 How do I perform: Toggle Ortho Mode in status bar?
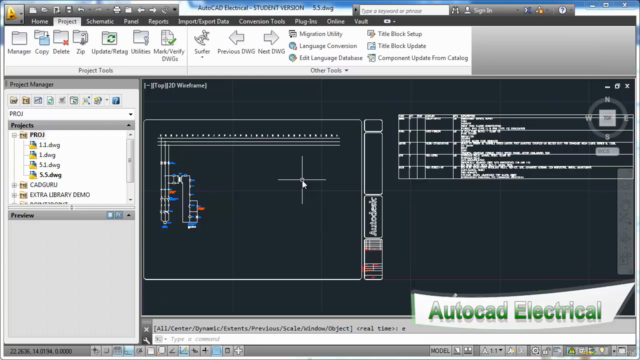[x=128, y=351]
